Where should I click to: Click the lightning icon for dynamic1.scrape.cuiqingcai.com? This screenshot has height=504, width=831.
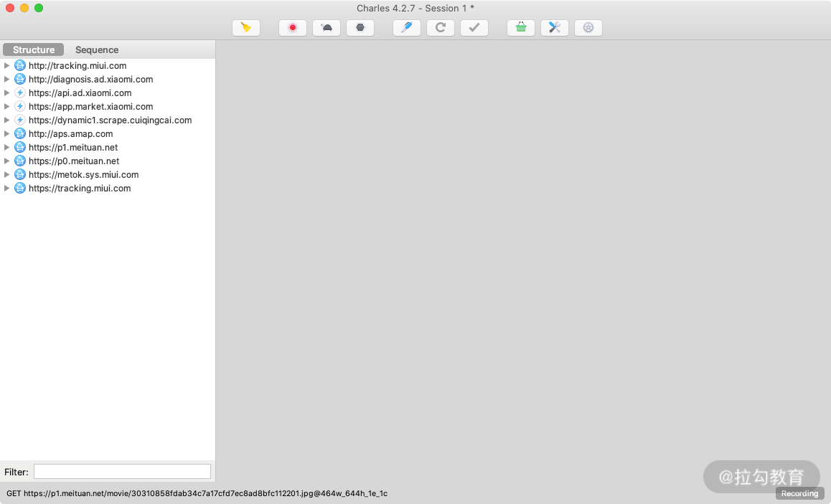click(x=20, y=120)
